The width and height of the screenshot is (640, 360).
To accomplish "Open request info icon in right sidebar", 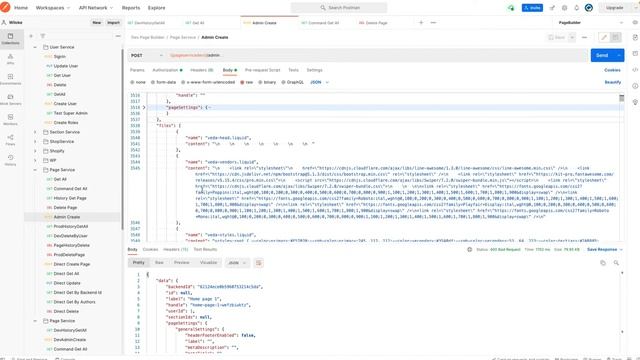I will (635, 86).
